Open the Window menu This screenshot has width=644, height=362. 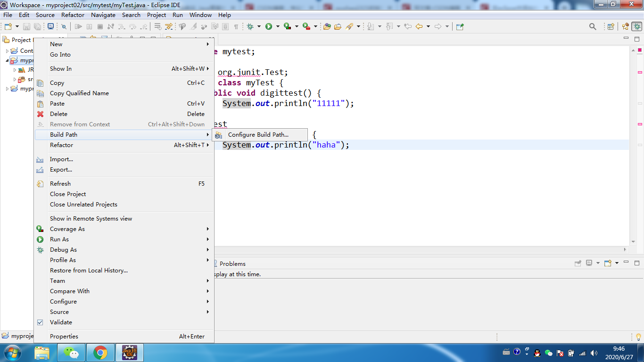(x=200, y=15)
